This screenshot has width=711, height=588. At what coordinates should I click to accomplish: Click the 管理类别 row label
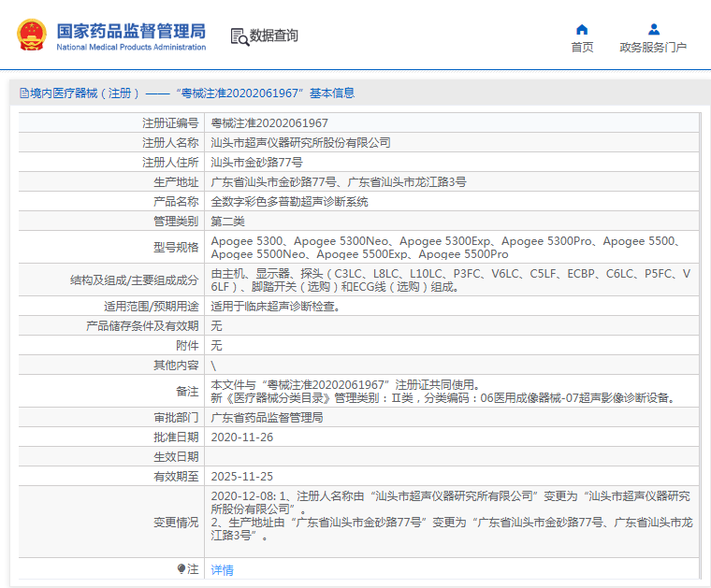click(x=176, y=222)
